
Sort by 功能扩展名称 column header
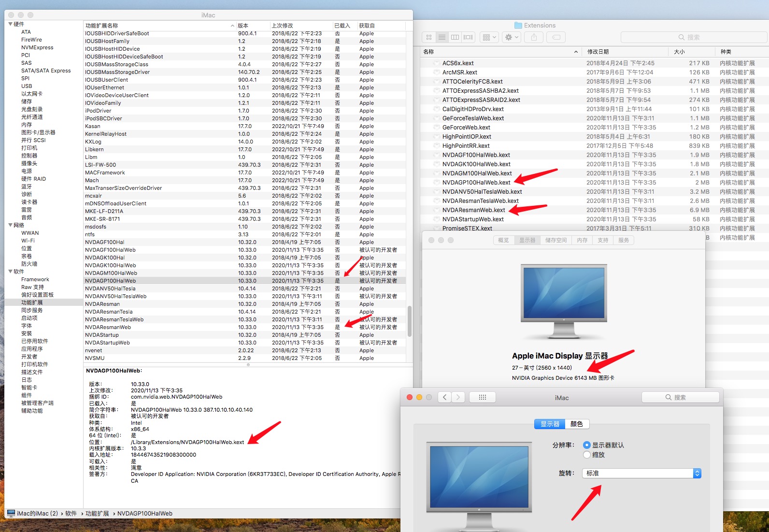159,26
